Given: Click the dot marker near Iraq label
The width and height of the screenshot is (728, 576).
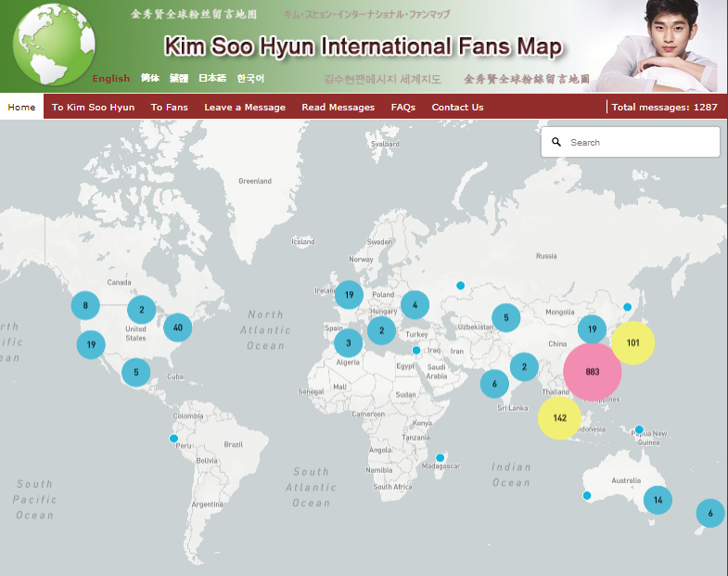Looking at the screenshot, I should coord(416,351).
